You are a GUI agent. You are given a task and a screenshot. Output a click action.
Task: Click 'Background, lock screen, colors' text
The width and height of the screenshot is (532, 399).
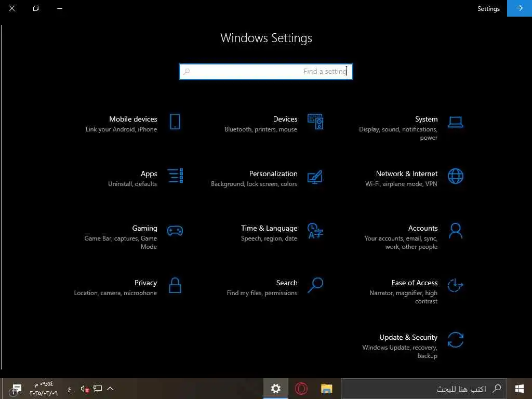tap(254, 184)
